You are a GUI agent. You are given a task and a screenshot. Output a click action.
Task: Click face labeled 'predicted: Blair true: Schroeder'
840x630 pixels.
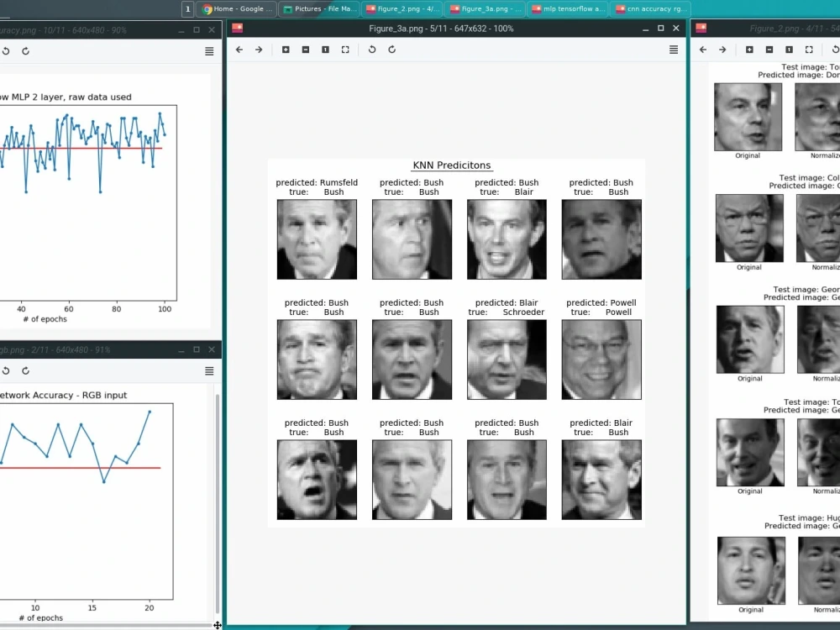pos(507,360)
